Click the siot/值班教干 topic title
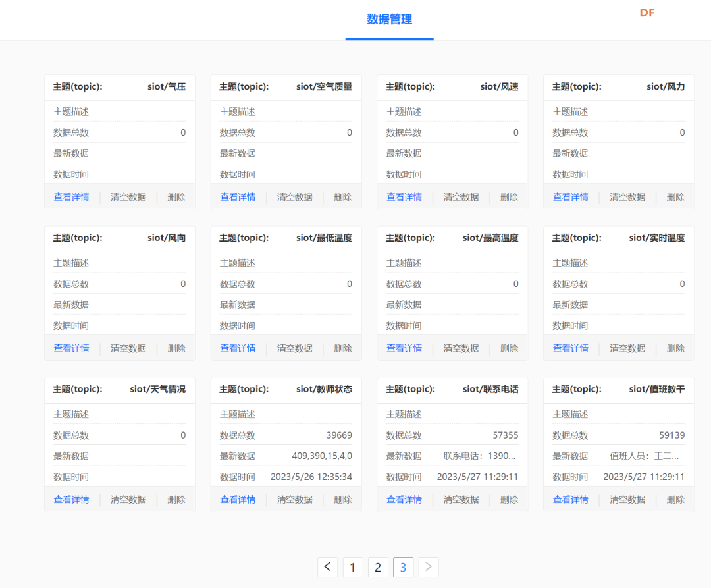 pos(657,389)
